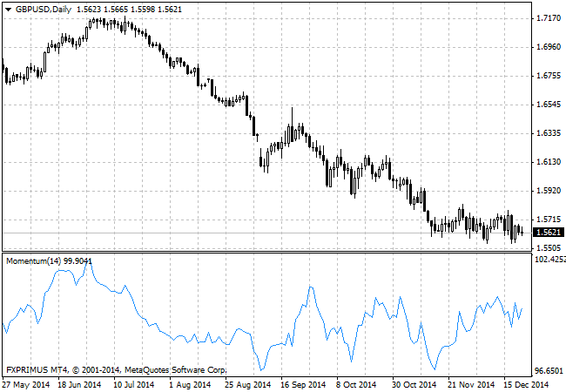Click the 1.5505 price axis label
The image size is (566, 392).
click(549, 247)
